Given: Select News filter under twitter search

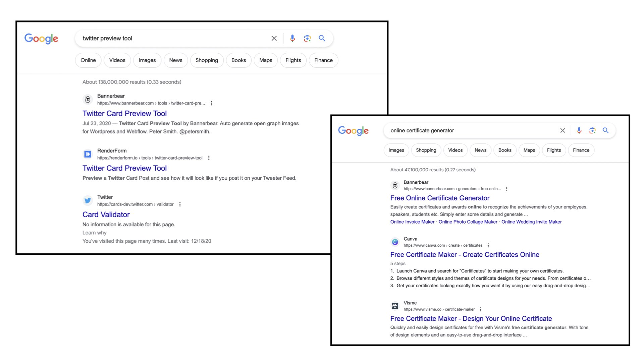Looking at the screenshot, I should (175, 60).
